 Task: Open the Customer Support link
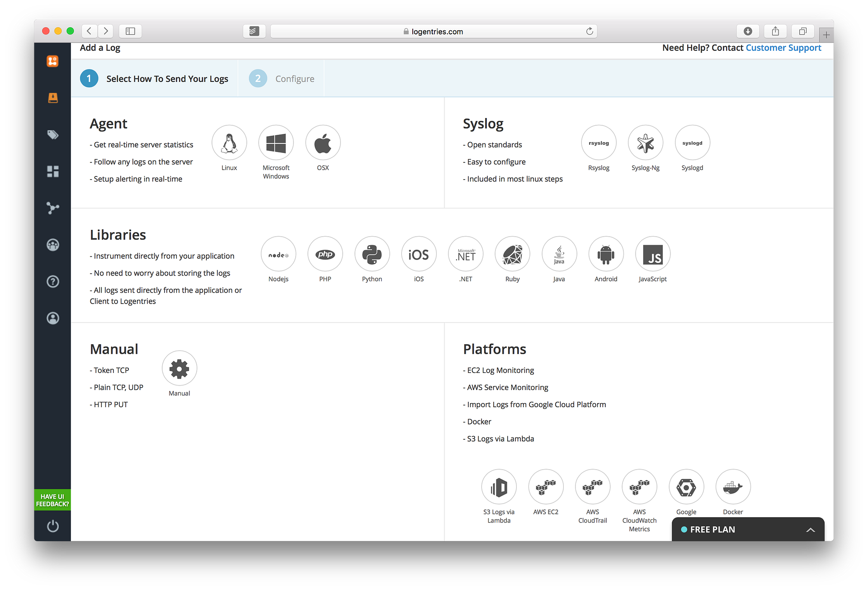783,48
